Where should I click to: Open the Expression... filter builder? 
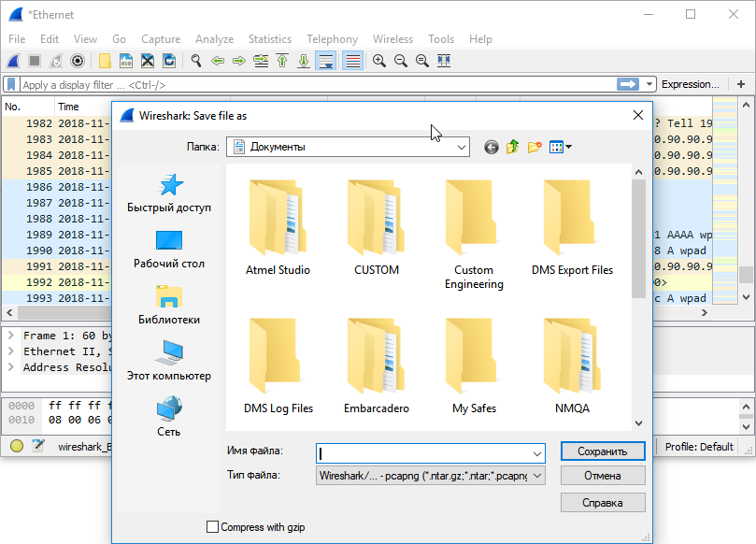point(690,84)
